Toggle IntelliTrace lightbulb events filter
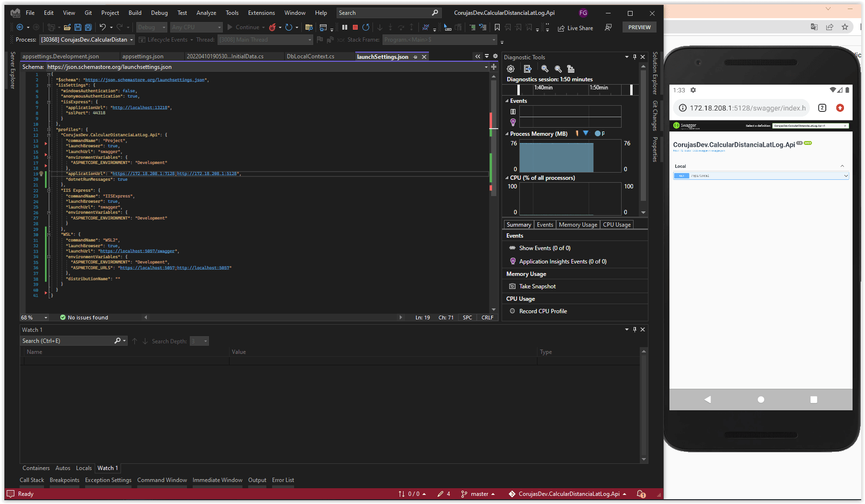Image resolution: width=865 pixels, height=504 pixels. [513, 122]
